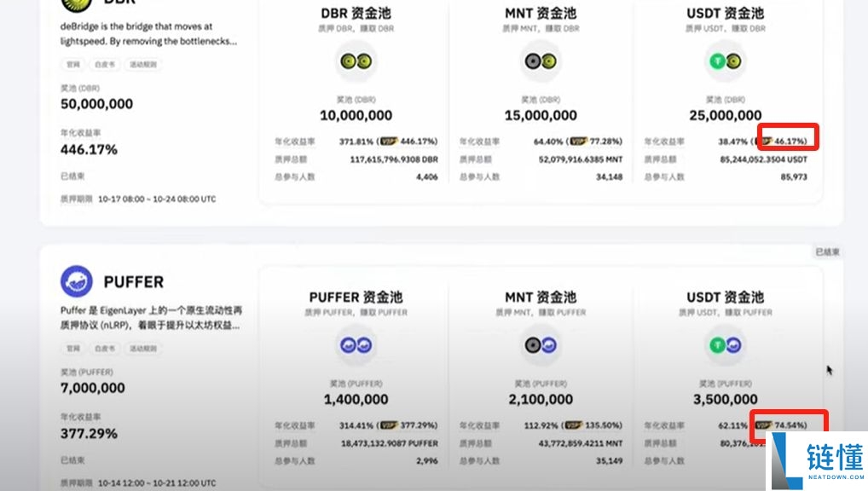868x491 pixels.
Task: Click staked total 117,615,796.9308 DBR
Action: pyautogui.click(x=394, y=159)
